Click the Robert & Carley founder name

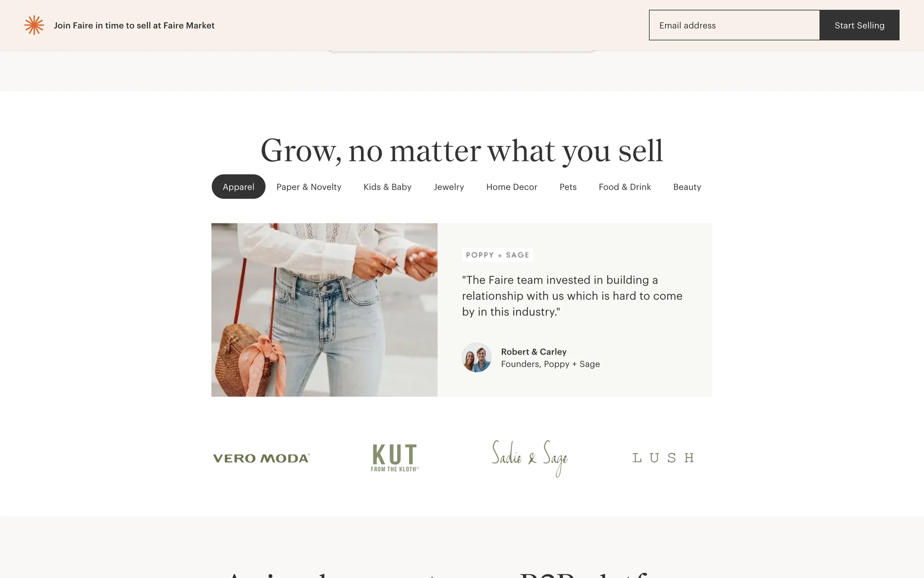tap(534, 352)
